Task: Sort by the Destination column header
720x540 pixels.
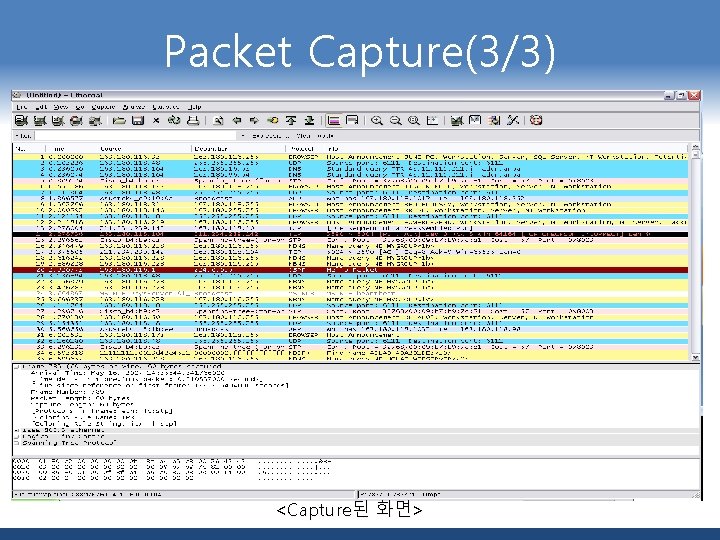Action: click(x=239, y=149)
